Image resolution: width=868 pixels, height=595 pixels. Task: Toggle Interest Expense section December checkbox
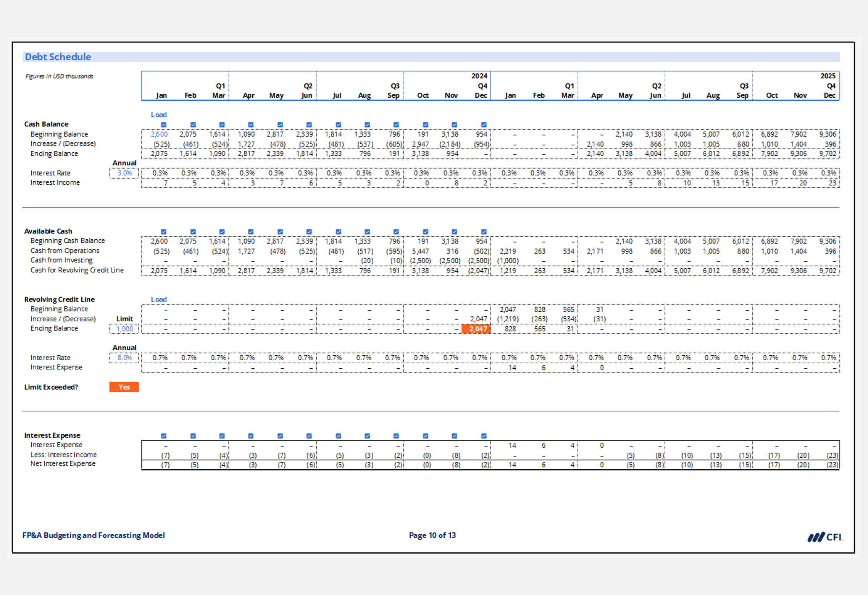tap(484, 436)
